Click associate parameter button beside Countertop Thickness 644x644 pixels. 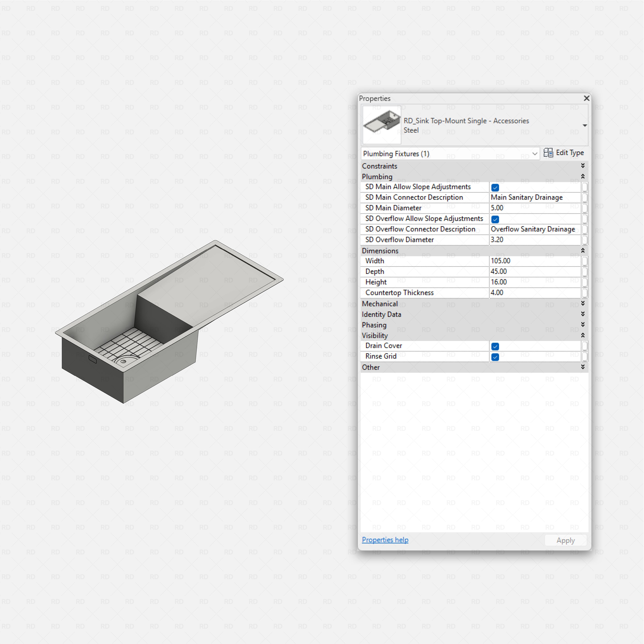(585, 293)
